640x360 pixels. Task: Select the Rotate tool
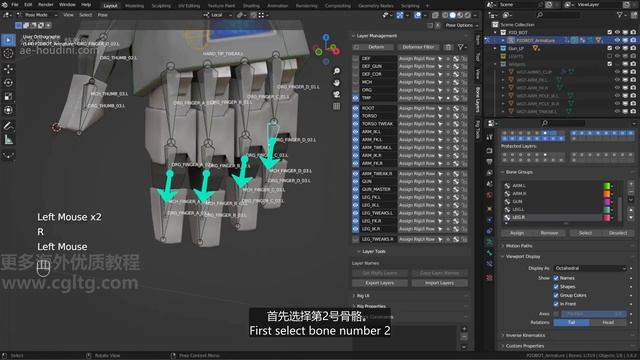[x=8, y=83]
